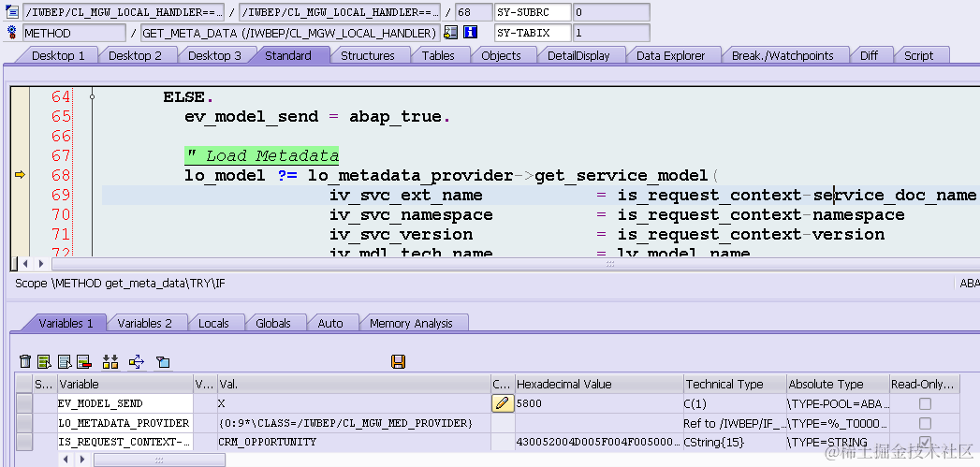Click the trash can delete variables icon

click(x=25, y=361)
